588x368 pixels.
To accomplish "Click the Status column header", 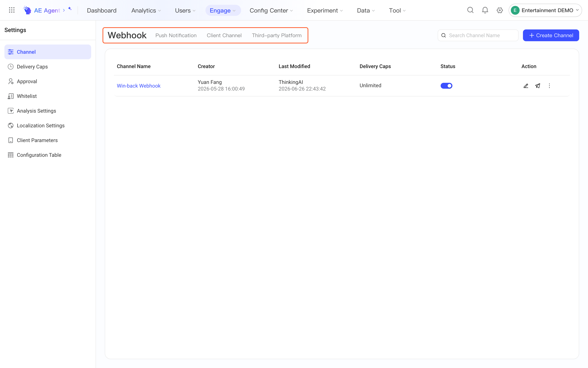I will click(x=448, y=66).
